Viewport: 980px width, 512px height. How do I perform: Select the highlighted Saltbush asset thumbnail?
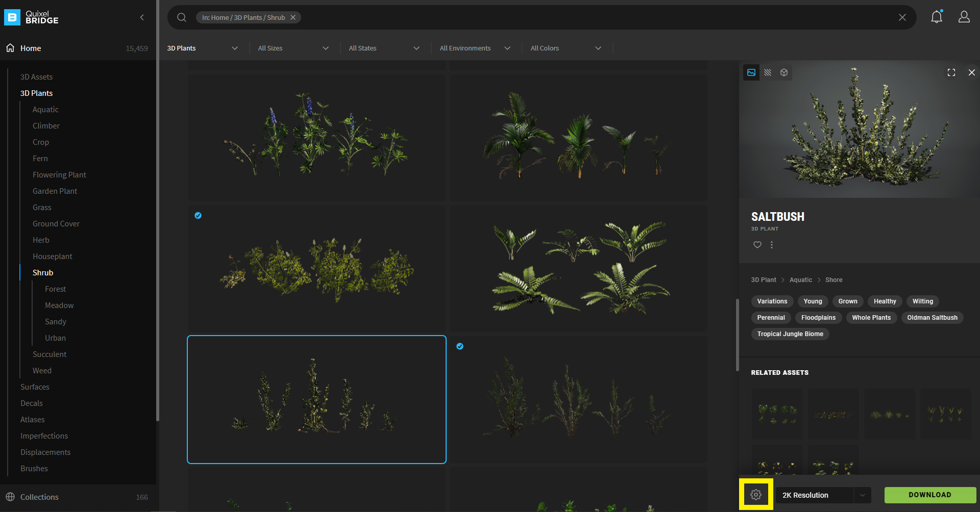pyautogui.click(x=316, y=399)
